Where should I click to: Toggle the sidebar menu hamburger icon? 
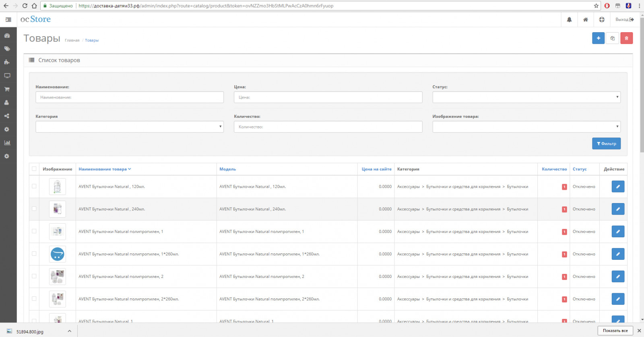pos(8,19)
